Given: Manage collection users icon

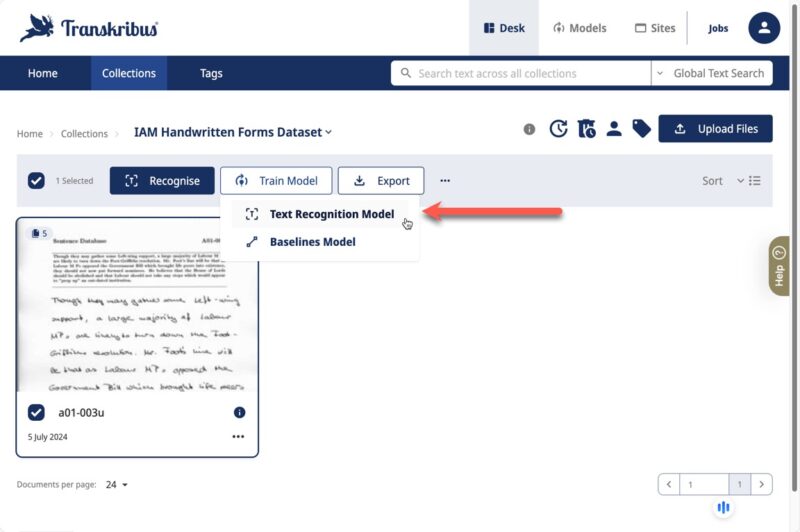Looking at the screenshot, I should (x=614, y=129).
